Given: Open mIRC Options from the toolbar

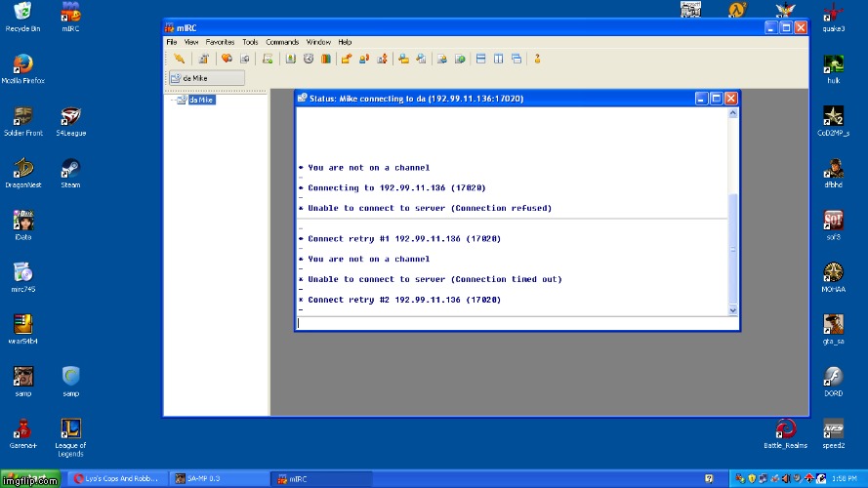Looking at the screenshot, I should coord(204,59).
